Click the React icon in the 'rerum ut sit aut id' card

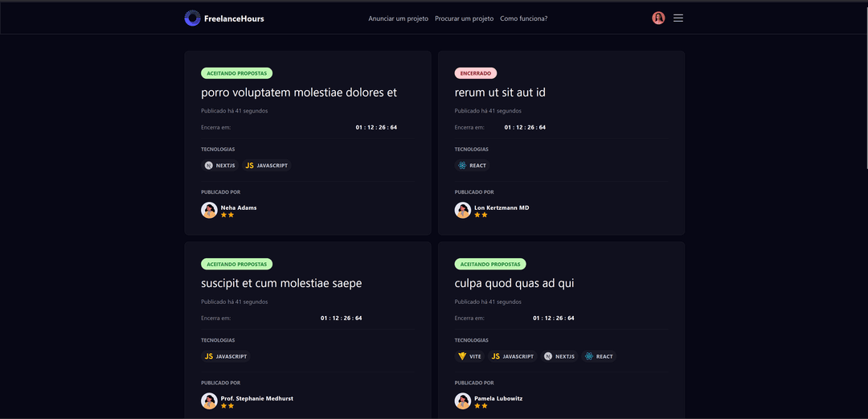pyautogui.click(x=462, y=166)
